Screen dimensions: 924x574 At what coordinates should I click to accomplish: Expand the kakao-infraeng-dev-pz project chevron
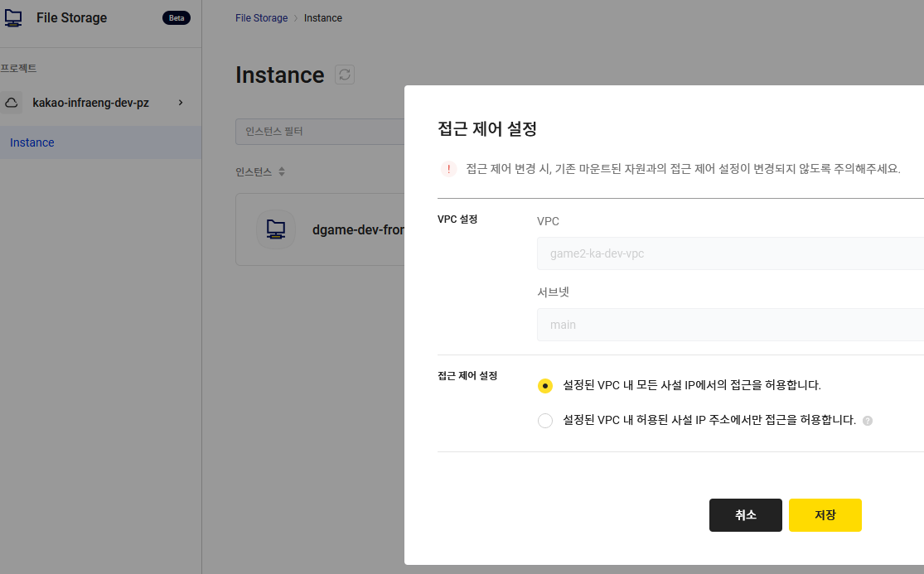[x=181, y=103]
